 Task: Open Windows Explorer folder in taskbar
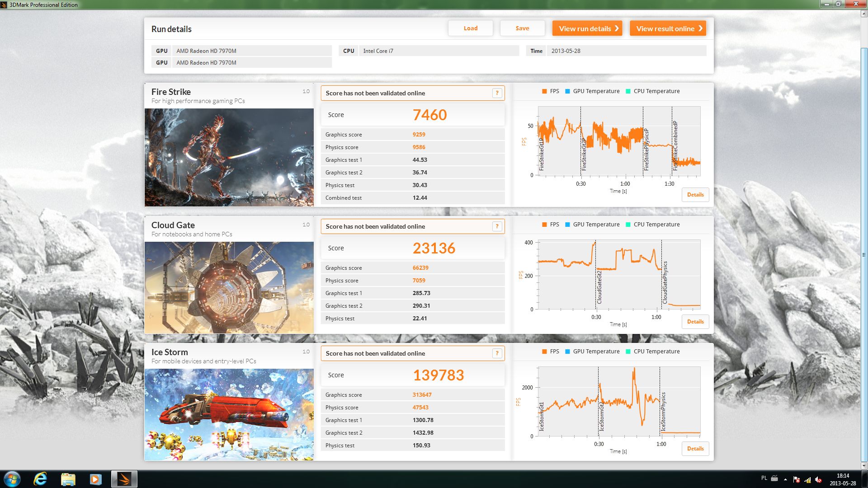[68, 479]
